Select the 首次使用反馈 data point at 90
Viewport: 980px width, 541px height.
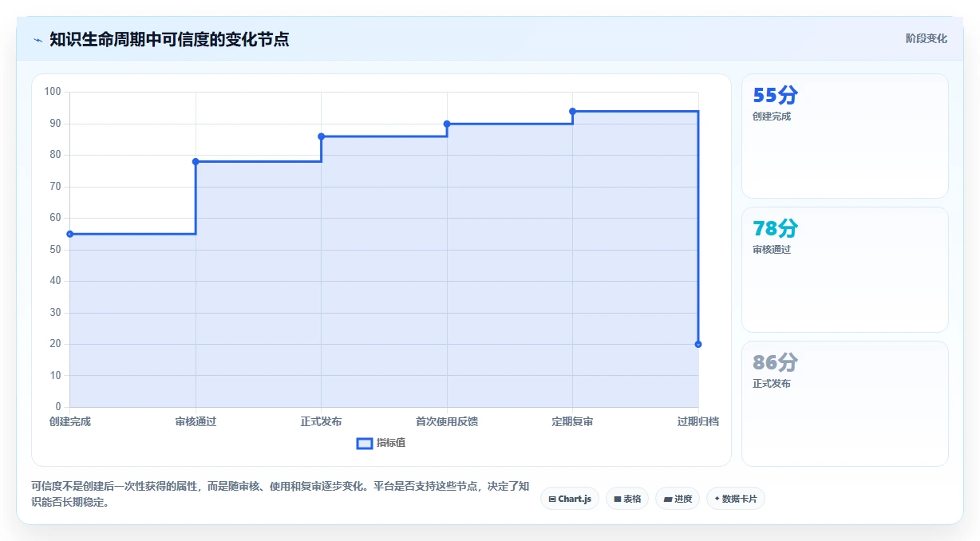(x=447, y=124)
